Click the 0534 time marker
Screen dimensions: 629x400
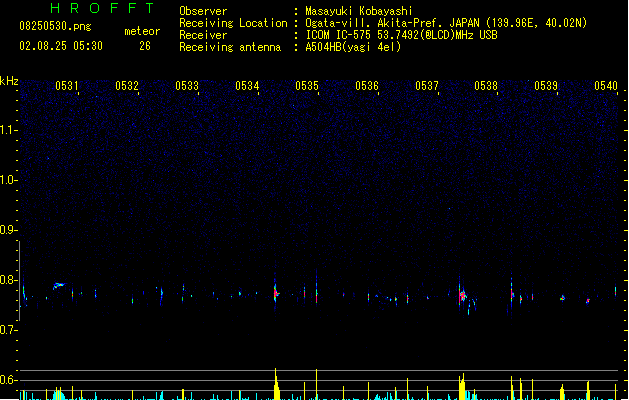247,85
